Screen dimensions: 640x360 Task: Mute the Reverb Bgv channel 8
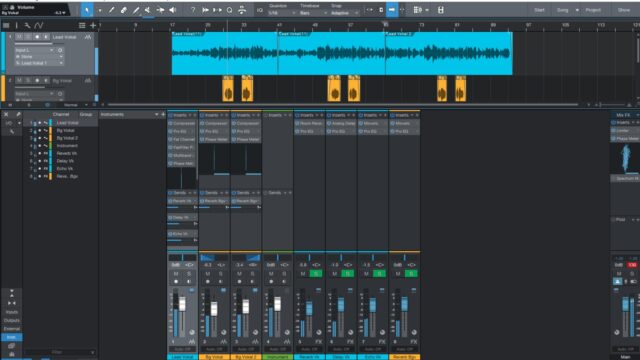398,273
